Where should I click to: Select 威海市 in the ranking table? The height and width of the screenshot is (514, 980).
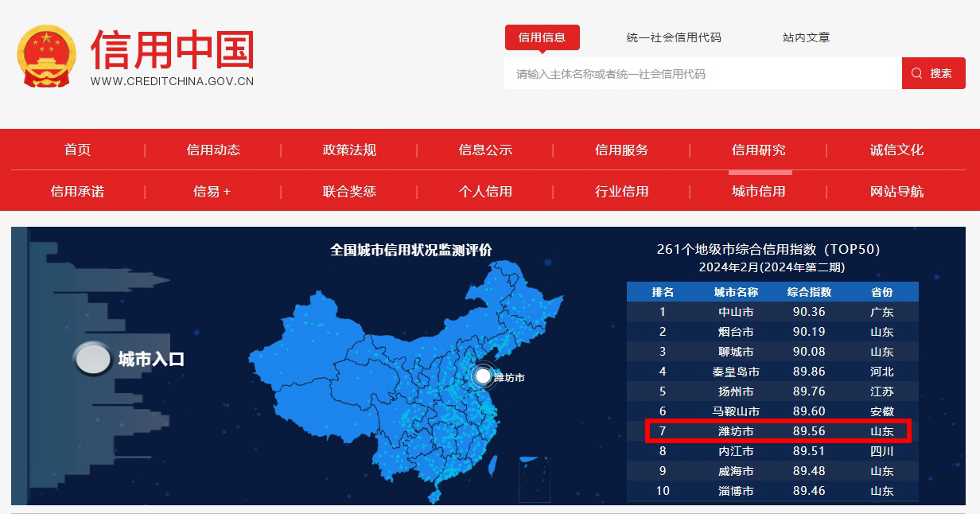point(736,471)
